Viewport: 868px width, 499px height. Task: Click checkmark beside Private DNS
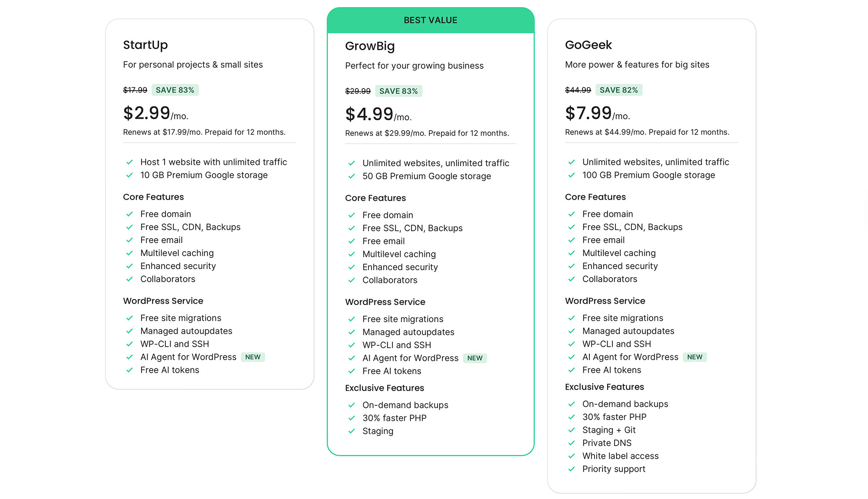click(x=572, y=443)
